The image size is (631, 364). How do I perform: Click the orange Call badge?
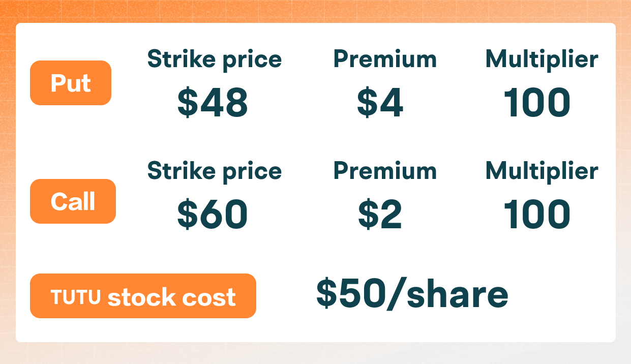pyautogui.click(x=73, y=201)
